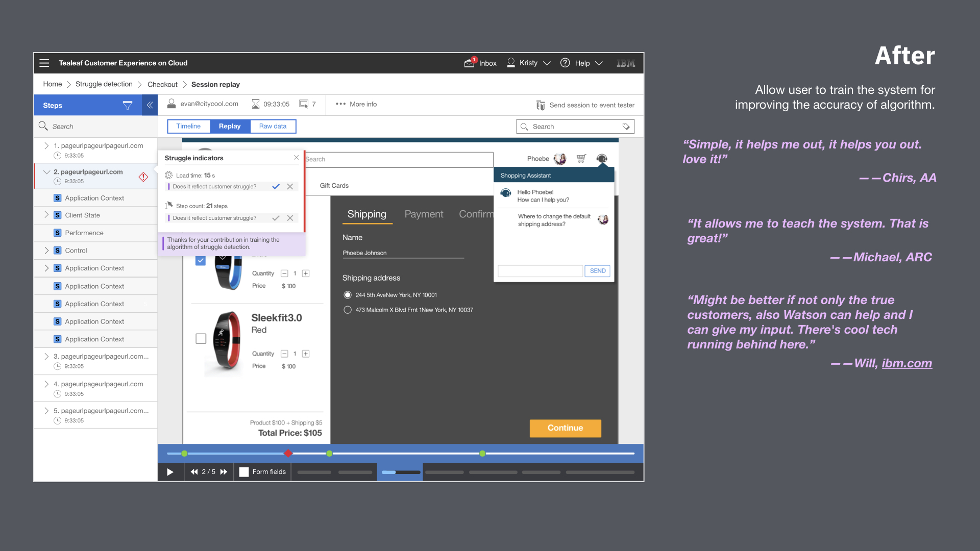Switch to the Raw data tab
The image size is (980, 551).
[x=273, y=126]
